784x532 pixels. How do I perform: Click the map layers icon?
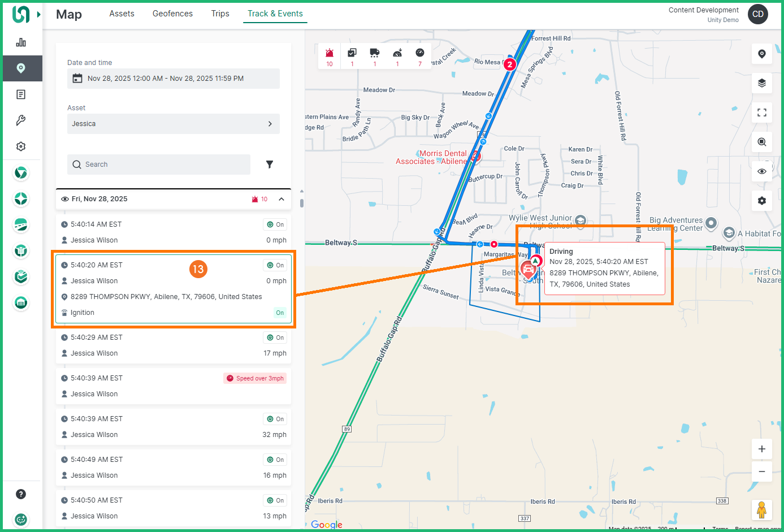[x=761, y=83]
